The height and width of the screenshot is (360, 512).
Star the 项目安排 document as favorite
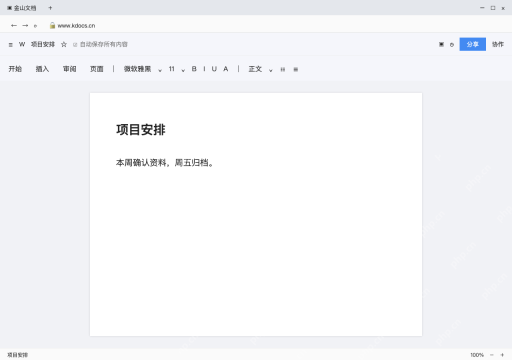coord(64,44)
